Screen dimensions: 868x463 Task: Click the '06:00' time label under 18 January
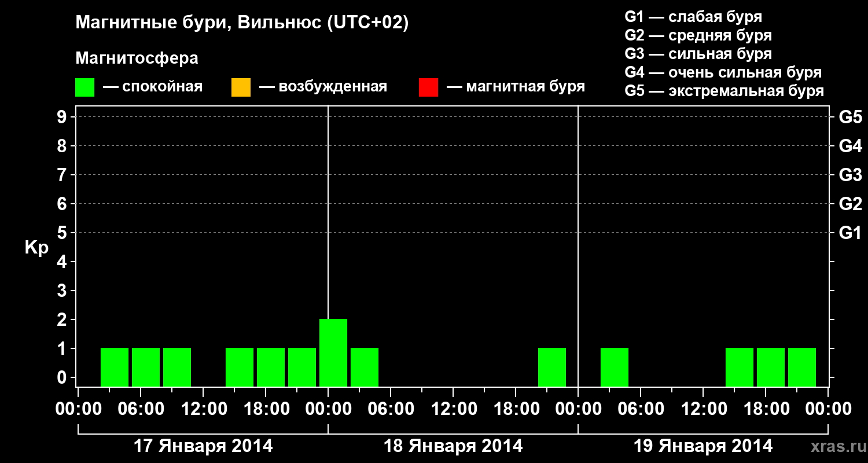391,409
